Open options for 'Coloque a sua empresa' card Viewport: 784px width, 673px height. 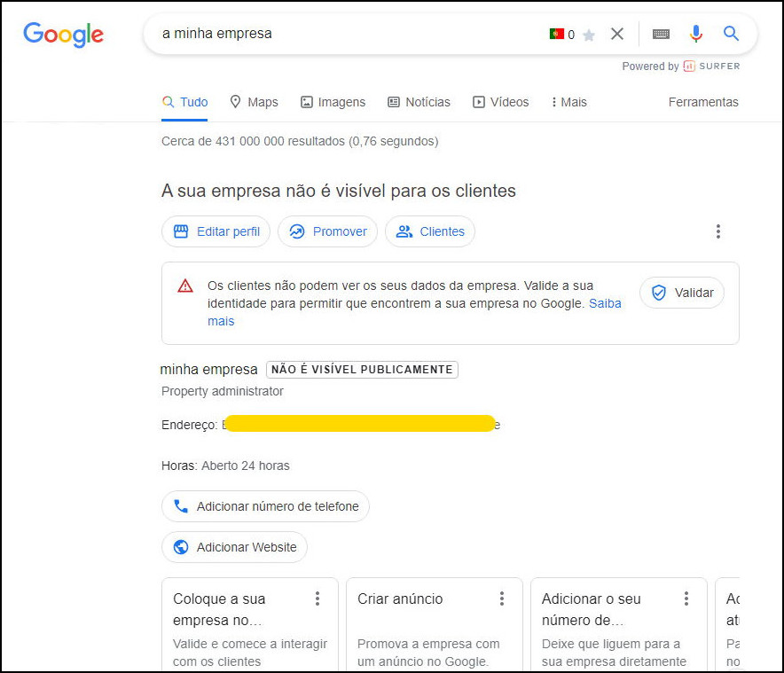pyautogui.click(x=318, y=599)
